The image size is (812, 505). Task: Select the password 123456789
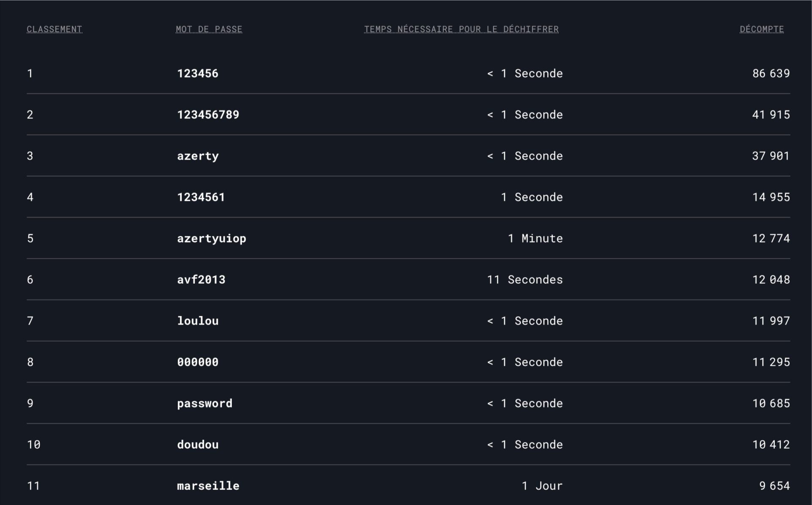pos(208,115)
